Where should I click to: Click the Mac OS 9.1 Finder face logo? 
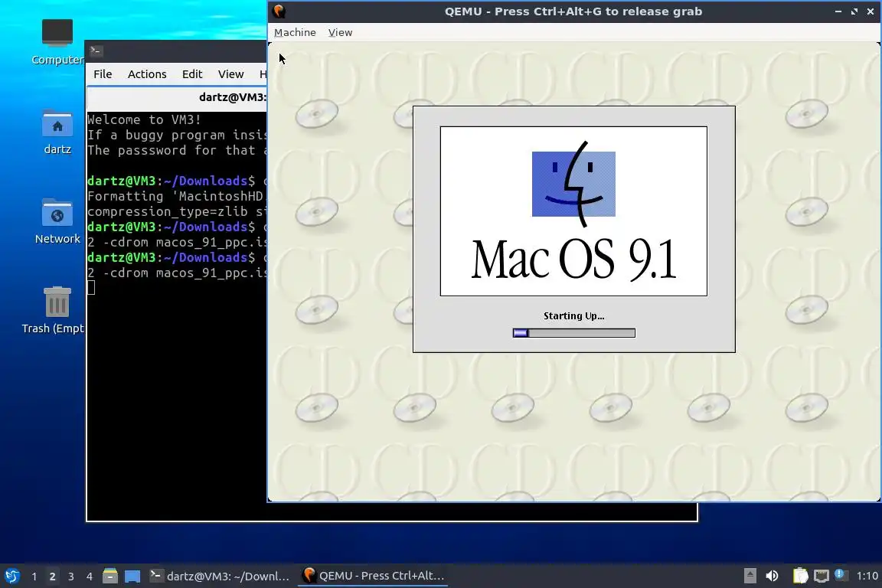pyautogui.click(x=573, y=184)
